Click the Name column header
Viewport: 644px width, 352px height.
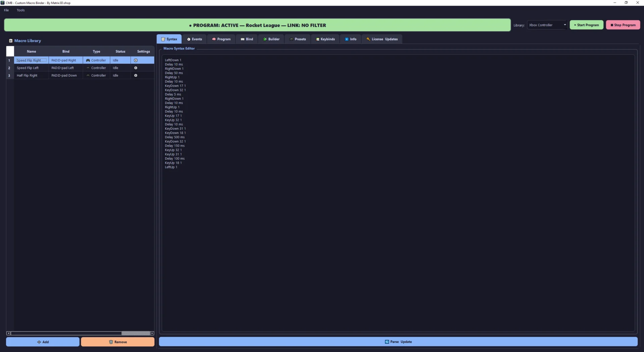[x=32, y=51]
